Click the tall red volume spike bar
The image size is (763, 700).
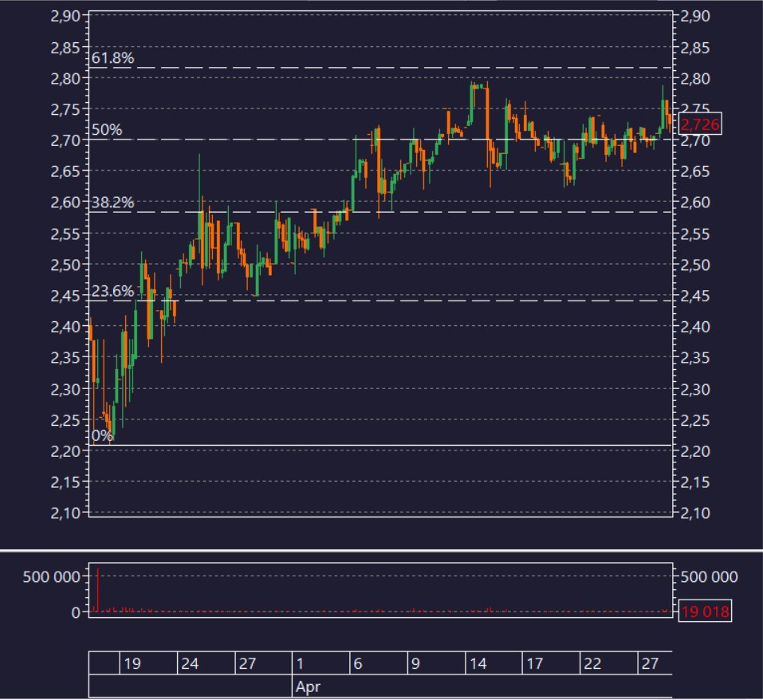click(98, 589)
